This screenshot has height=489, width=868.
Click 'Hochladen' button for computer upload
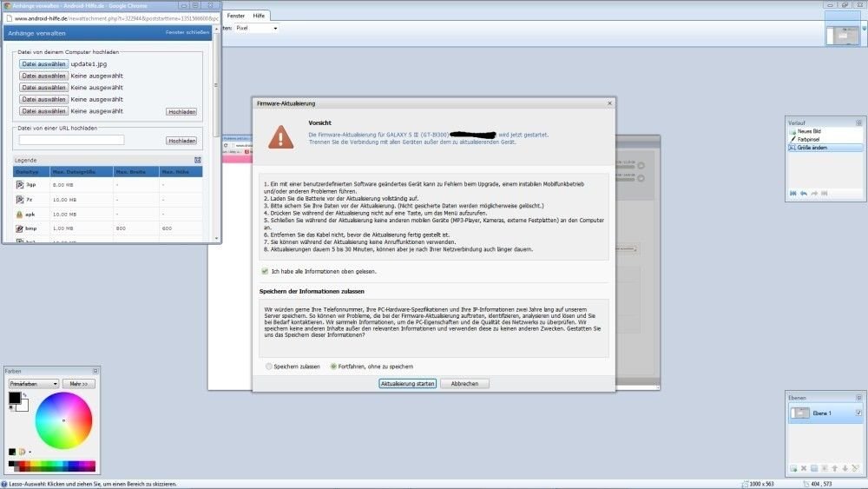coord(181,112)
